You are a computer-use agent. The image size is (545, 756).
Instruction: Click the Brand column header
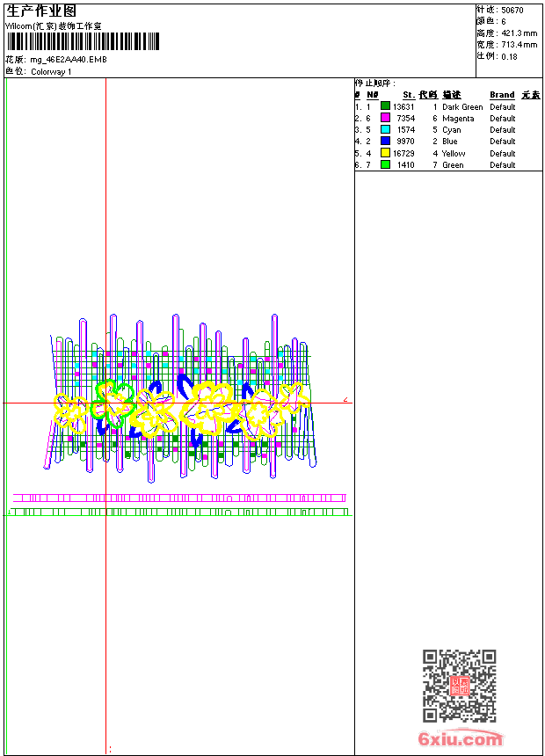[502, 95]
